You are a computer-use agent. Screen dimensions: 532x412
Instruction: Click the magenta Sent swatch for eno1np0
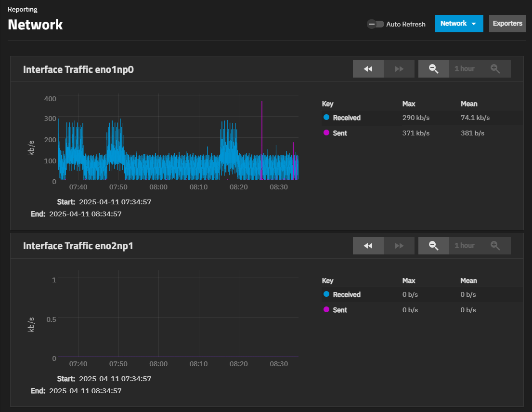(326, 133)
